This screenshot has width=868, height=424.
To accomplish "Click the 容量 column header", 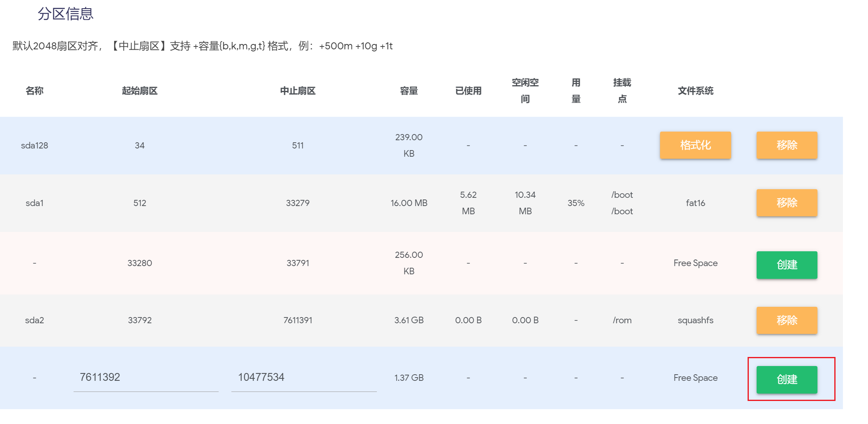I will pos(409,91).
